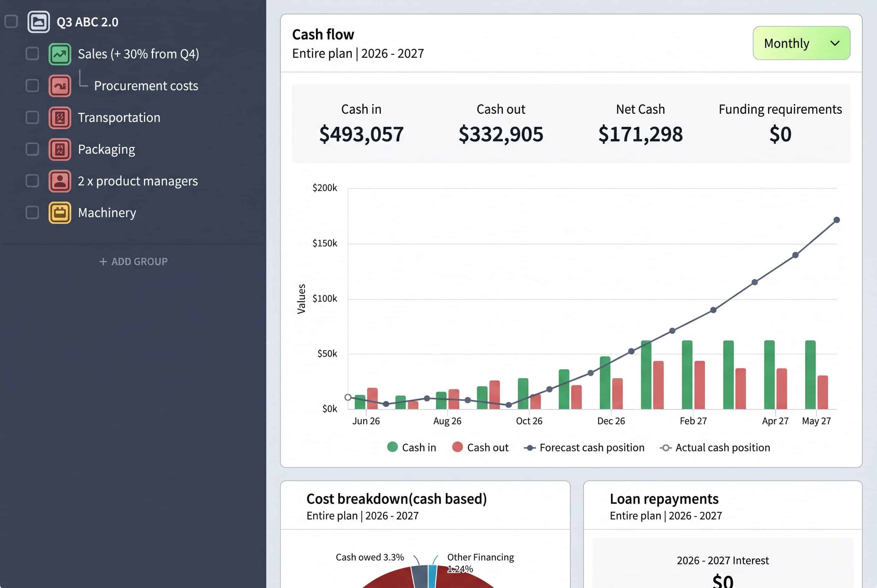
Task: Click the 2026 - 2027 Interest label
Action: coord(723,561)
